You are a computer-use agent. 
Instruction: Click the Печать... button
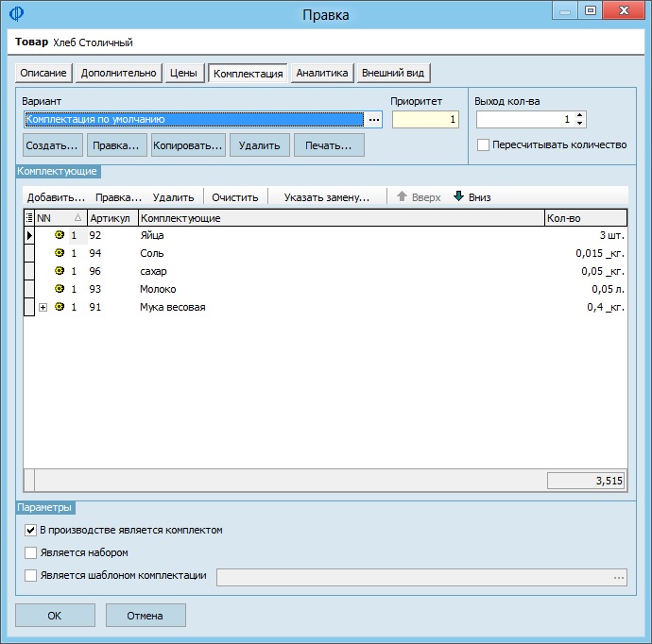coord(329,145)
